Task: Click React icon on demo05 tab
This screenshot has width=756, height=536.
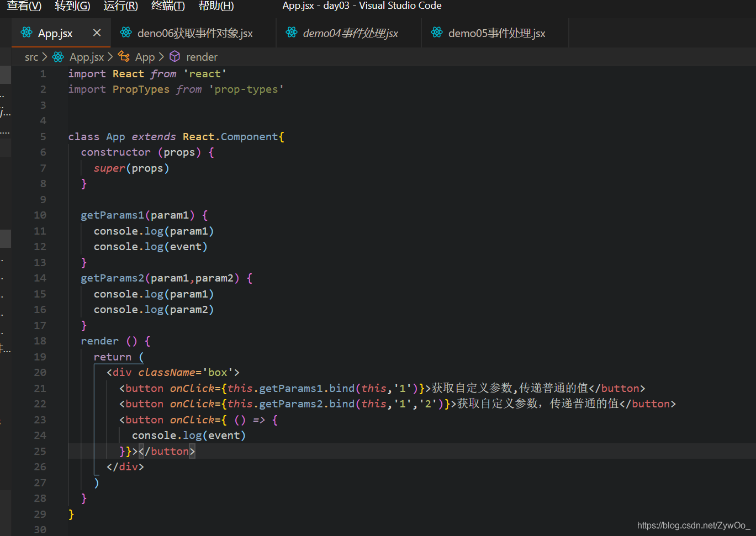Action: (437, 33)
